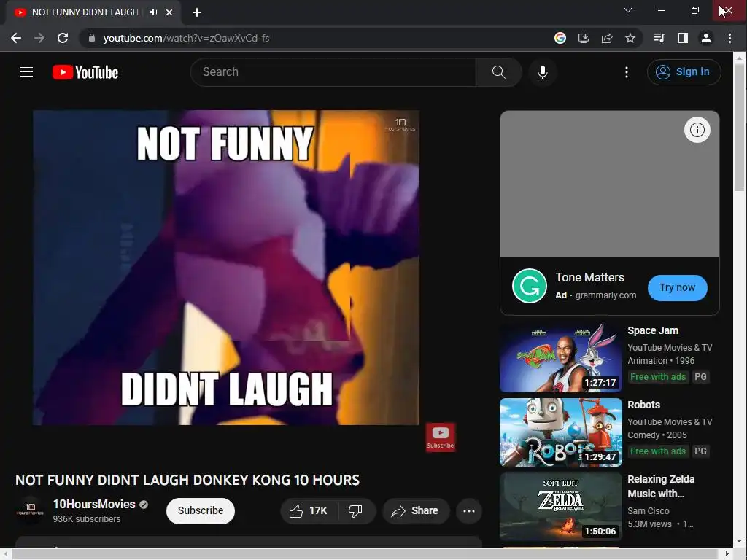The image size is (747, 560).
Task: Click 10HoursMovies channel avatar
Action: coord(29,510)
